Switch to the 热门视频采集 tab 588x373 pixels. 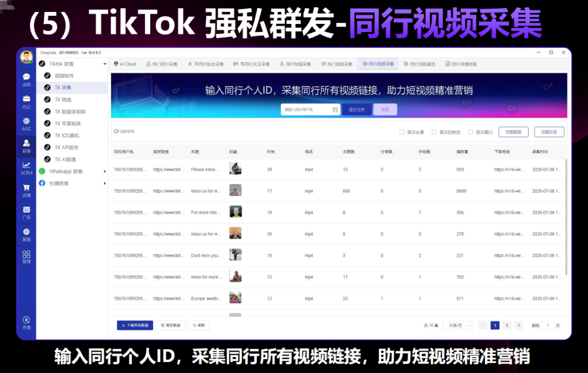336,64
